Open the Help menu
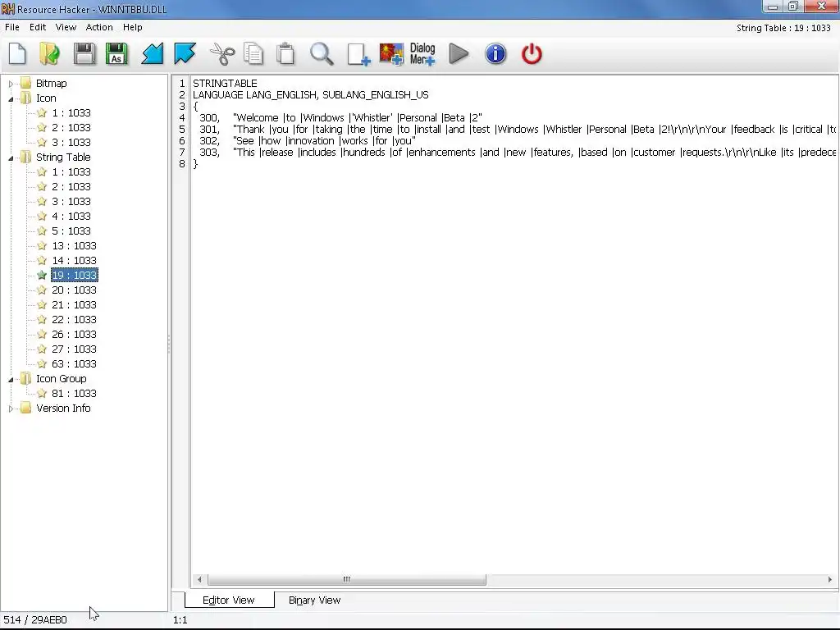The height and width of the screenshot is (630, 840). coord(132,27)
